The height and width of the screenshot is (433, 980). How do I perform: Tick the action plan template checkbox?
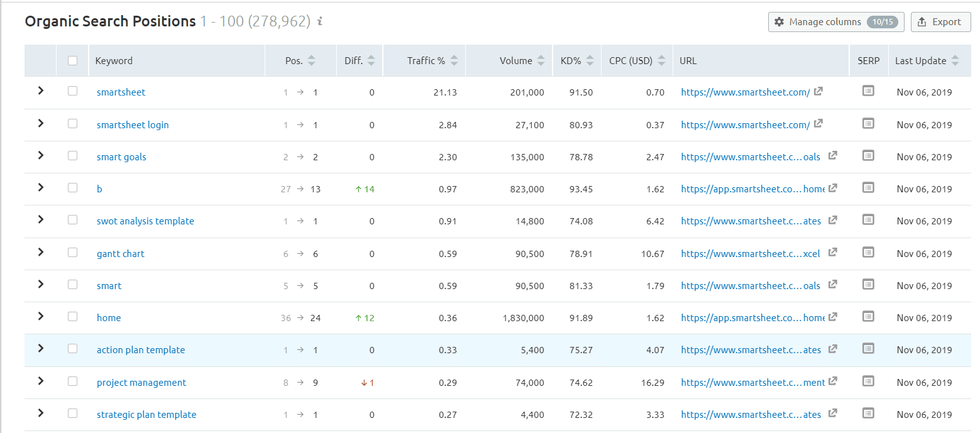point(72,348)
